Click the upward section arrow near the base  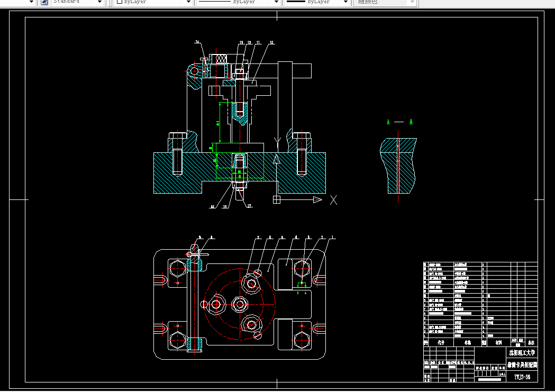point(276,159)
